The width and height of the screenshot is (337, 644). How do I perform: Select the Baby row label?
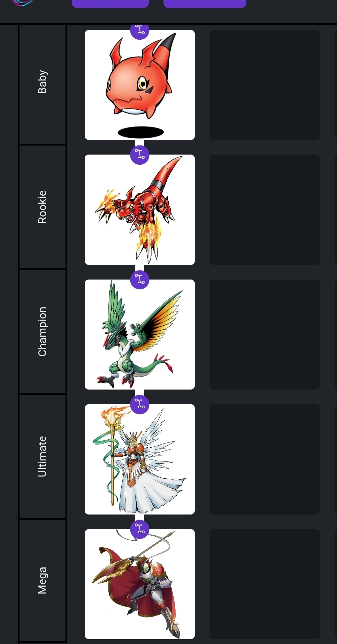[43, 82]
